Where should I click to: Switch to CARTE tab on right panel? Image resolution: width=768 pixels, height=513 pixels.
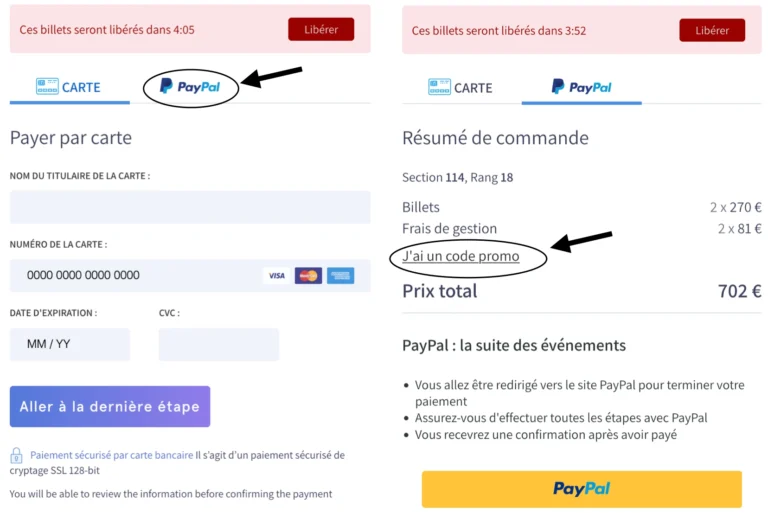tap(461, 87)
